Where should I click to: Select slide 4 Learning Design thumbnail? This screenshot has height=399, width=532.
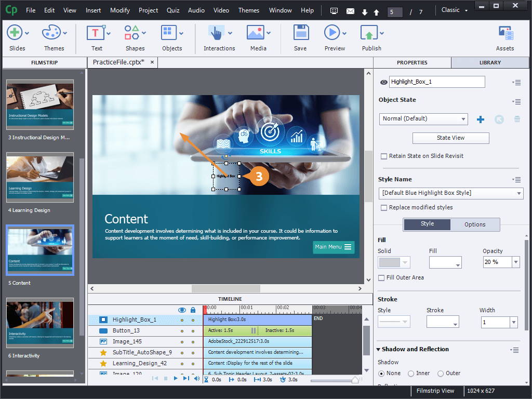pos(39,177)
